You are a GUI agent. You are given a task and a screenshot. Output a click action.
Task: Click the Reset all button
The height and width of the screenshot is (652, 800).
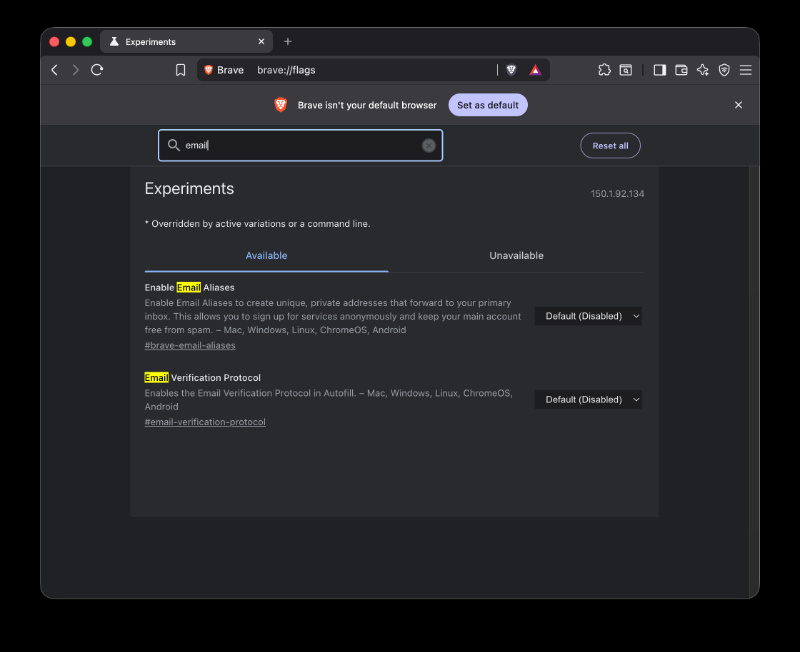(x=610, y=146)
